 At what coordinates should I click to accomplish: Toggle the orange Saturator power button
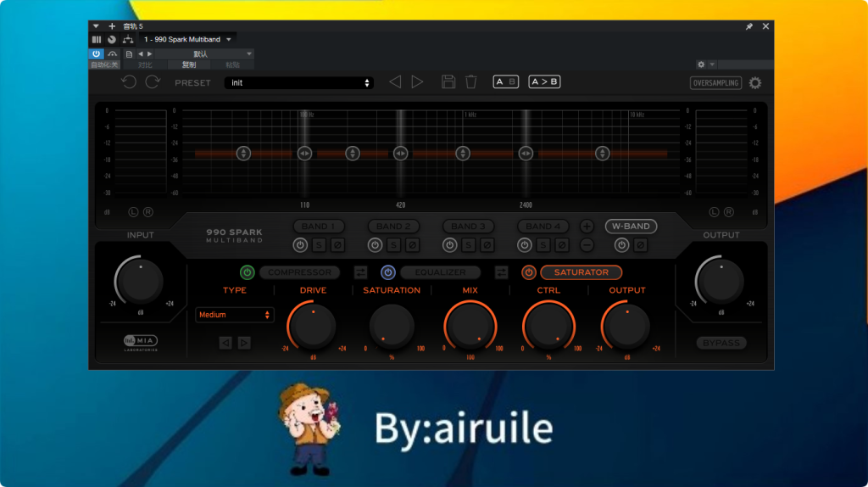pyautogui.click(x=529, y=272)
